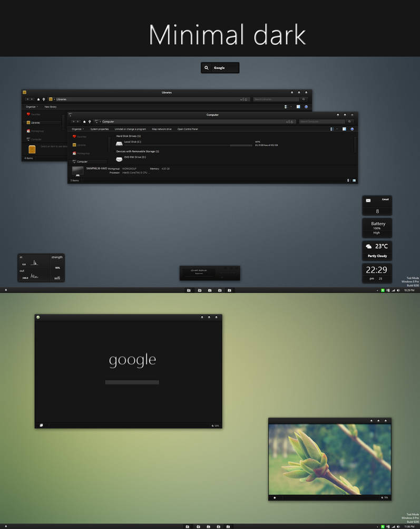Click first pinned icon on upper taskbar
420x529 pixels.
click(189, 290)
